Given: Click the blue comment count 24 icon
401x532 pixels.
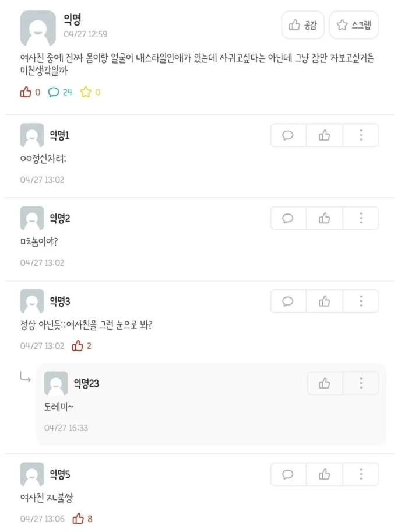Looking at the screenshot, I should coord(60,92).
